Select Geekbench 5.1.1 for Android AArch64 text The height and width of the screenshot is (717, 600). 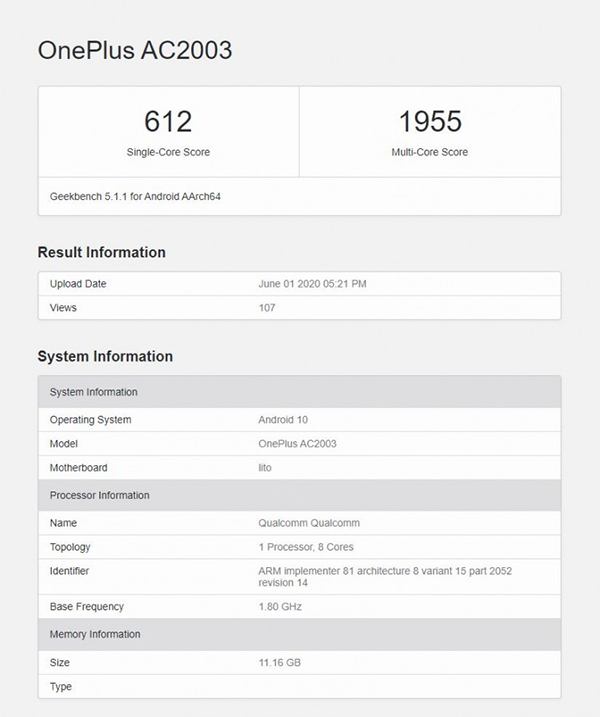point(135,196)
